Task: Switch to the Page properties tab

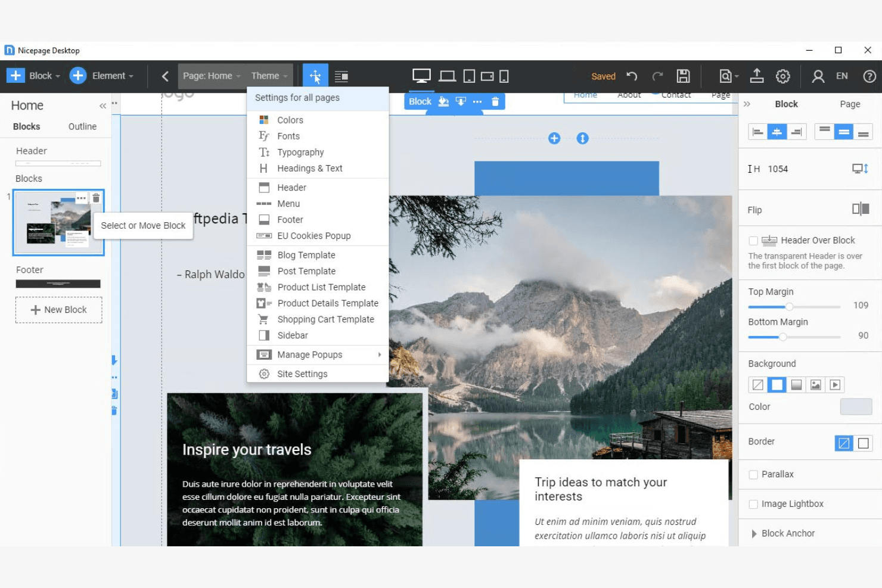Action: (850, 104)
